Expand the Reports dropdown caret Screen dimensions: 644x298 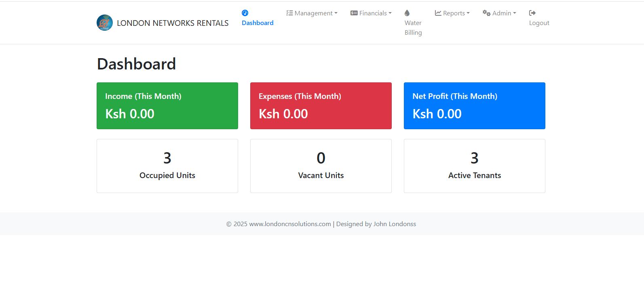pyautogui.click(x=468, y=13)
